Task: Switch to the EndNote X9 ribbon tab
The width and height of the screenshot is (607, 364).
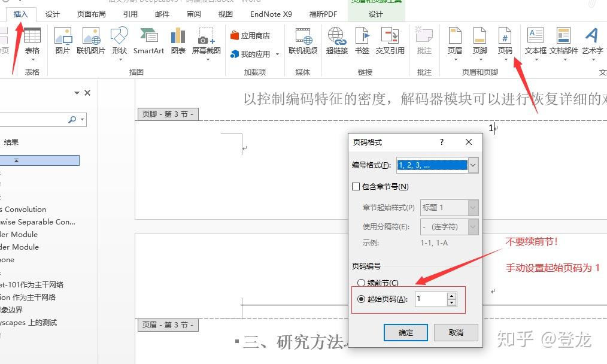Action: (271, 14)
